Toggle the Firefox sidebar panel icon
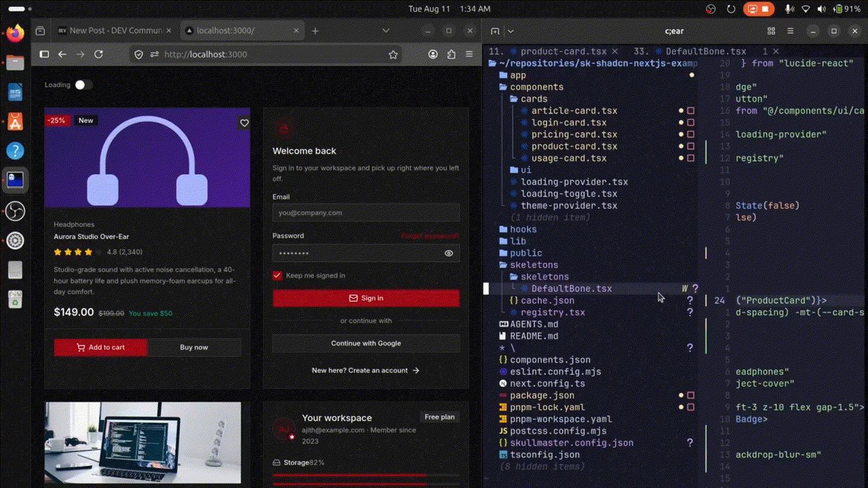The width and height of the screenshot is (868, 488). (44, 54)
